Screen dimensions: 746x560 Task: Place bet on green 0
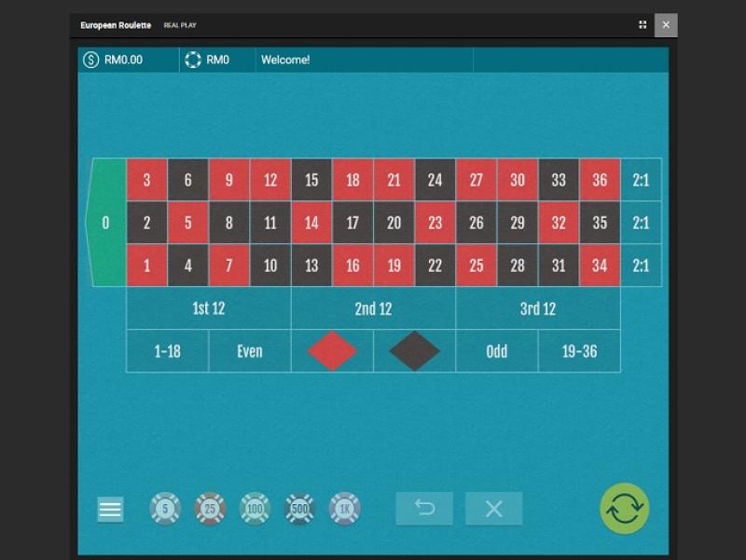pos(105,223)
